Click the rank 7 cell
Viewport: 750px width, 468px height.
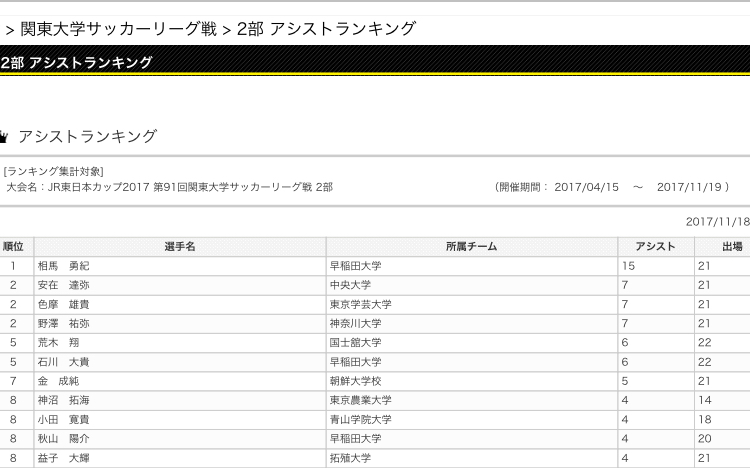click(x=13, y=381)
